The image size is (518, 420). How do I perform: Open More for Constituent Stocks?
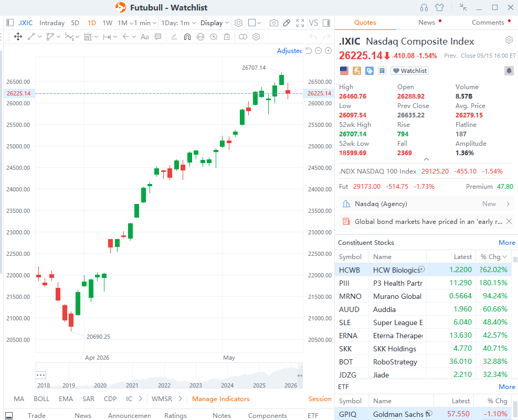pos(507,242)
